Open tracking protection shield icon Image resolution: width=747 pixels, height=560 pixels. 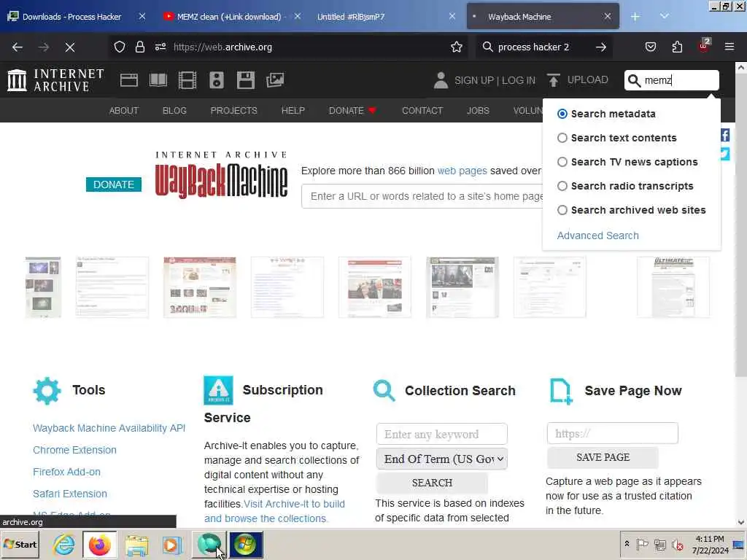(120, 47)
